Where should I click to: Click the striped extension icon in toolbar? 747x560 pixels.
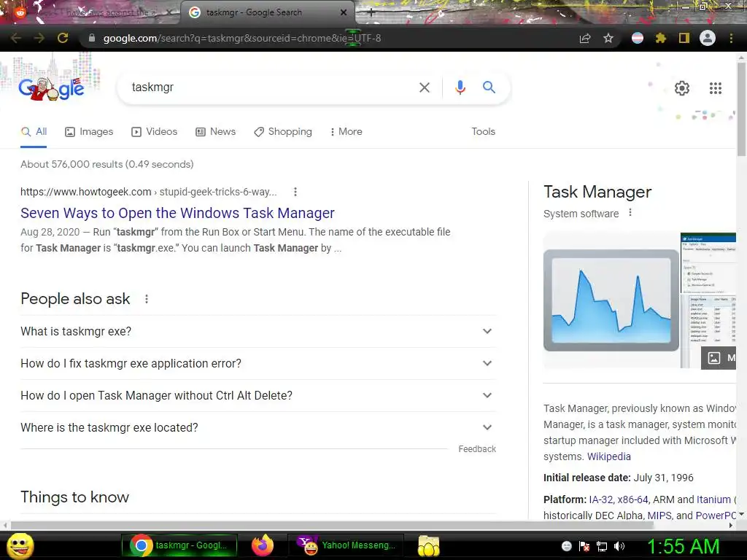[x=638, y=38]
